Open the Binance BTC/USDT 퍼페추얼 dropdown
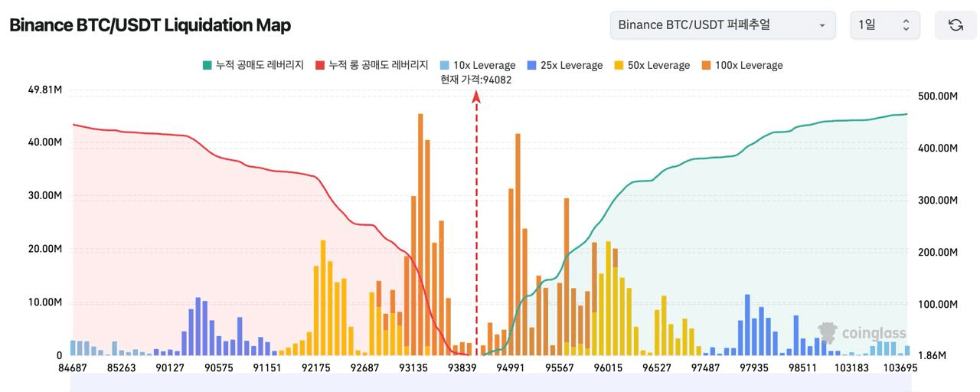The height and width of the screenshot is (392, 980). click(x=723, y=25)
